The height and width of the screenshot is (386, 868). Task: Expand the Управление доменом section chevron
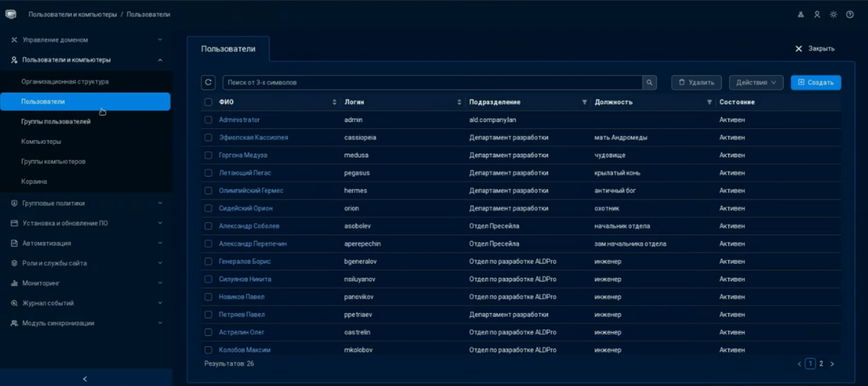(160, 40)
